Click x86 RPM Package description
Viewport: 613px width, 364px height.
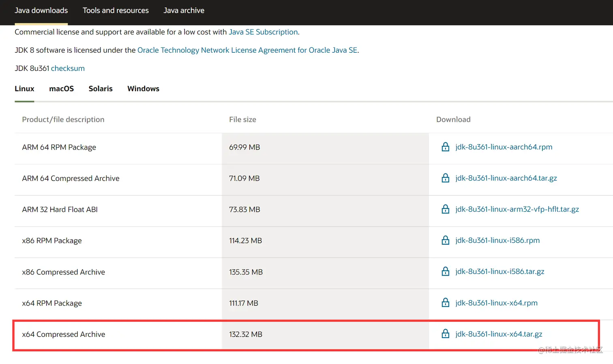52,241
